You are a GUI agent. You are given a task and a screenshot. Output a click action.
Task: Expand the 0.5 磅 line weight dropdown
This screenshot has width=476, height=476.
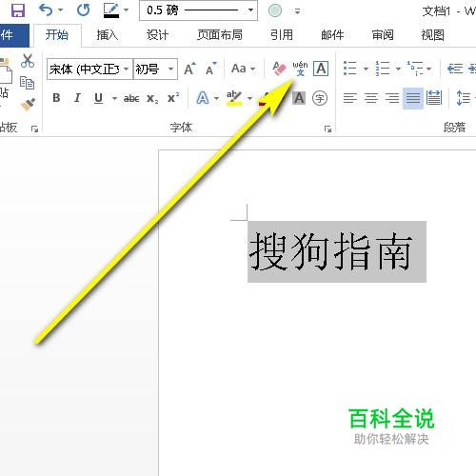coord(250,10)
